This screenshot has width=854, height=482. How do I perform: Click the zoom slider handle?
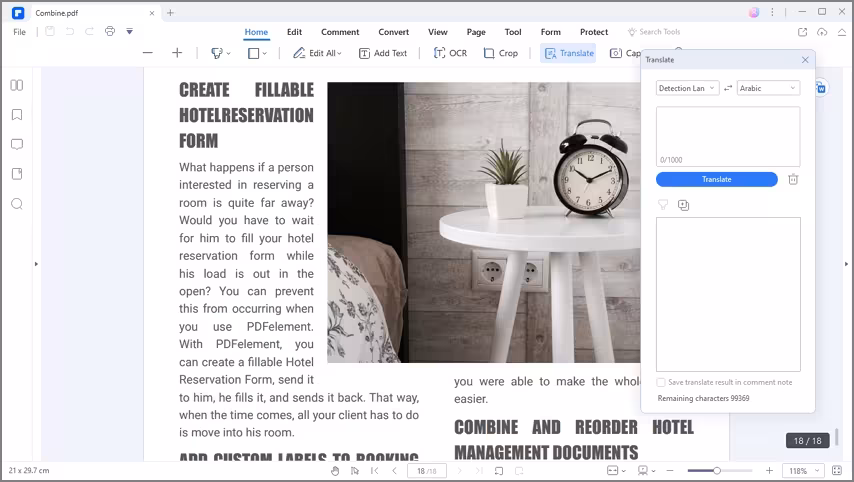pos(717,471)
